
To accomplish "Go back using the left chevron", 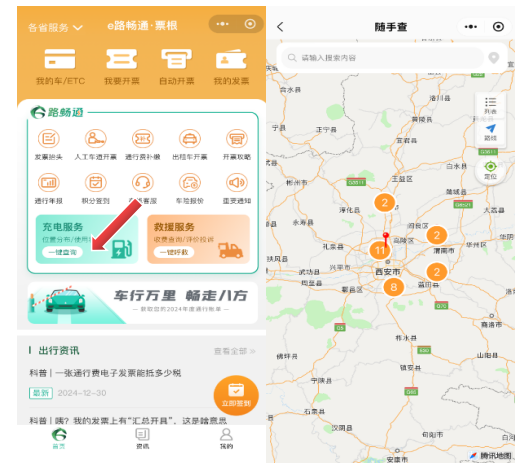I will click(x=280, y=27).
